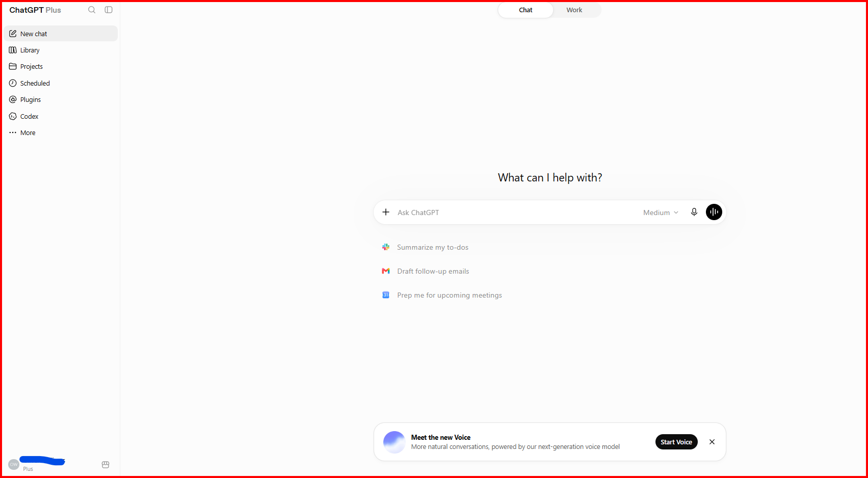Expand More in the sidebar
The width and height of the screenshot is (868, 478).
pos(61,132)
